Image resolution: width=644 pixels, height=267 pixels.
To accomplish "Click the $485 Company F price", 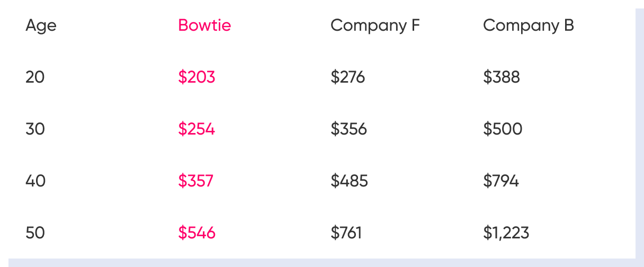I will click(349, 181).
